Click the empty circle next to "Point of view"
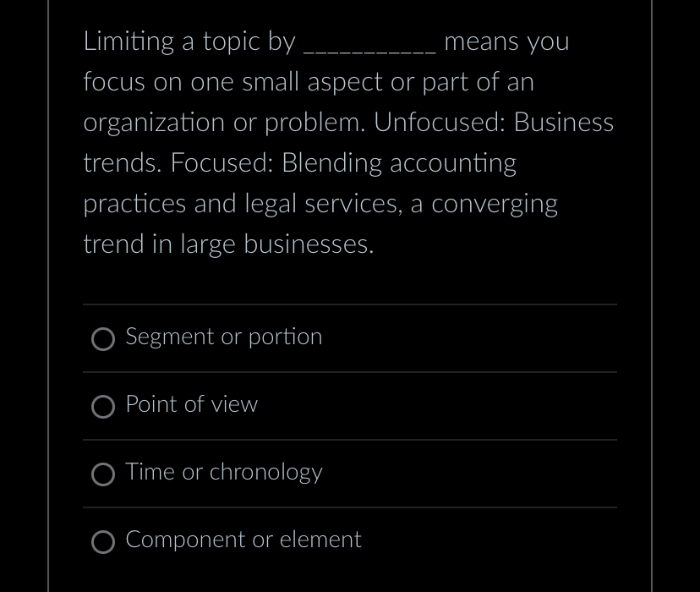The image size is (700, 592). 103,407
